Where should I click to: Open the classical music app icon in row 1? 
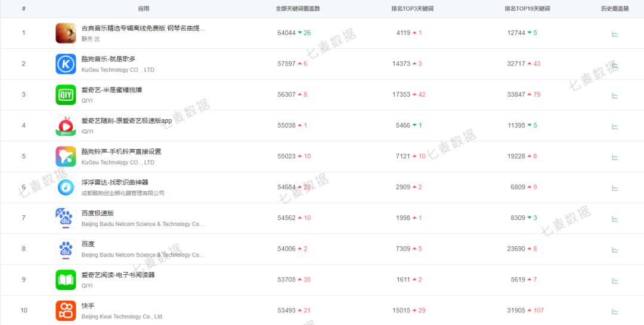(66, 33)
